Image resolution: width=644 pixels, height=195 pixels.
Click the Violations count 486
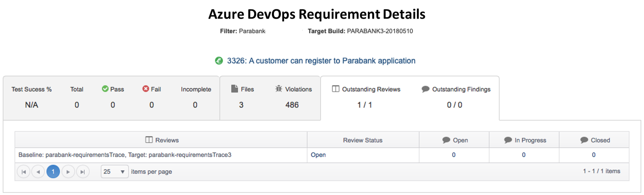pos(292,105)
